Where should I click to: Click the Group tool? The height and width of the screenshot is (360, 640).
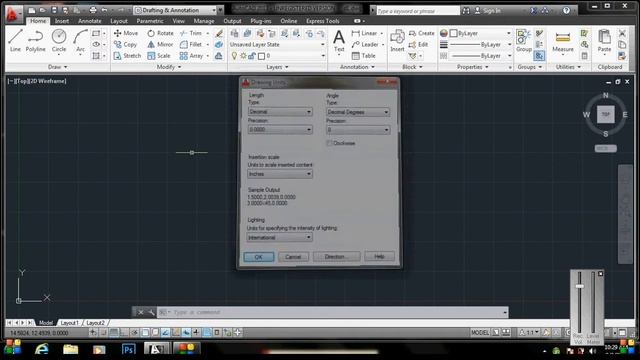524,41
